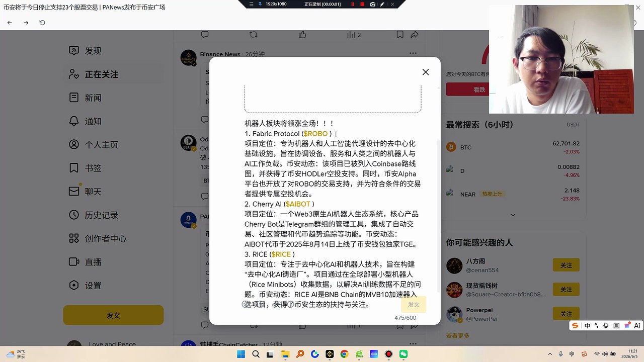Open 正在关注 in the left sidebar

(113, 74)
